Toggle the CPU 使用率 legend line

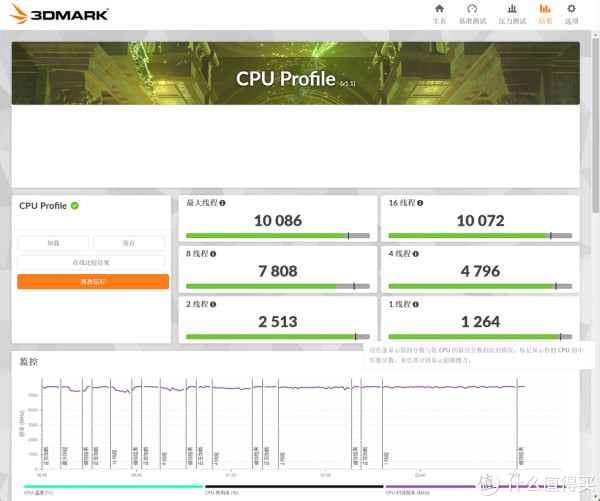294,489
